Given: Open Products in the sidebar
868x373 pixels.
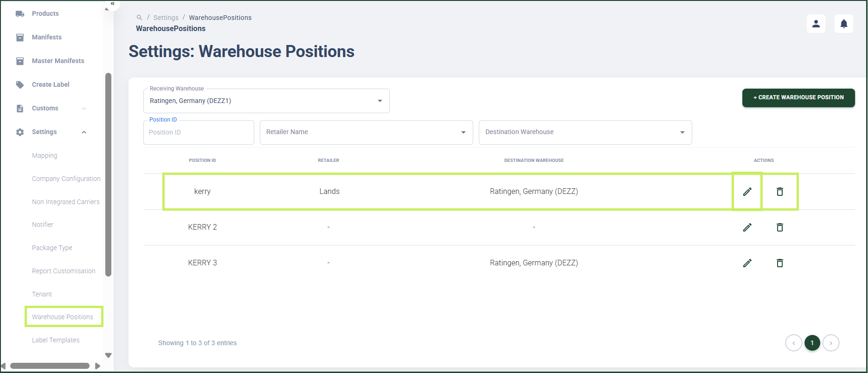Looking at the screenshot, I should (45, 13).
